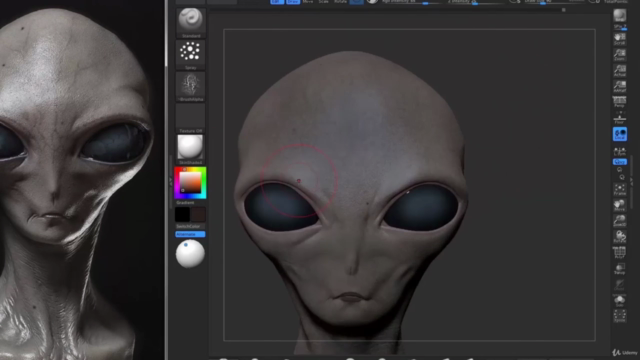Click the highlighted XYZ rotation button
The image size is (640, 360).
tap(620, 162)
